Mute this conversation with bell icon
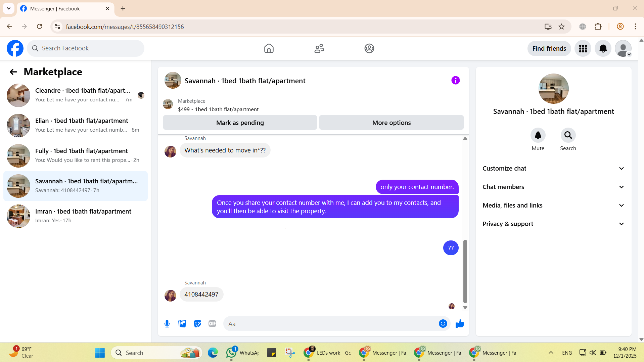Image resolution: width=644 pixels, height=362 pixels. click(x=538, y=135)
